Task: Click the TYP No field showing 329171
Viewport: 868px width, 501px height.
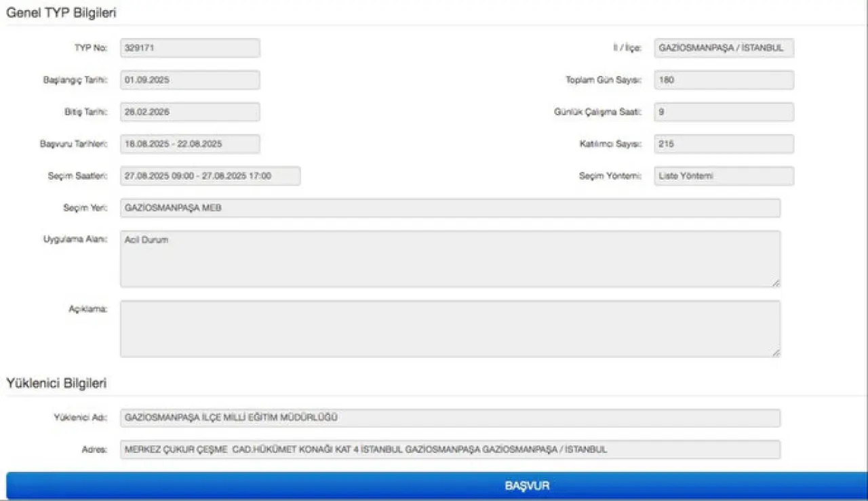Action: [190, 48]
